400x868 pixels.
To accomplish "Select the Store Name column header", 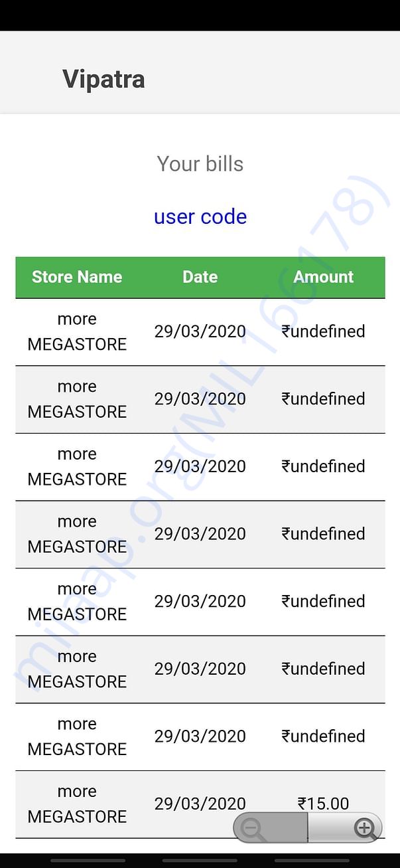I will [x=77, y=277].
